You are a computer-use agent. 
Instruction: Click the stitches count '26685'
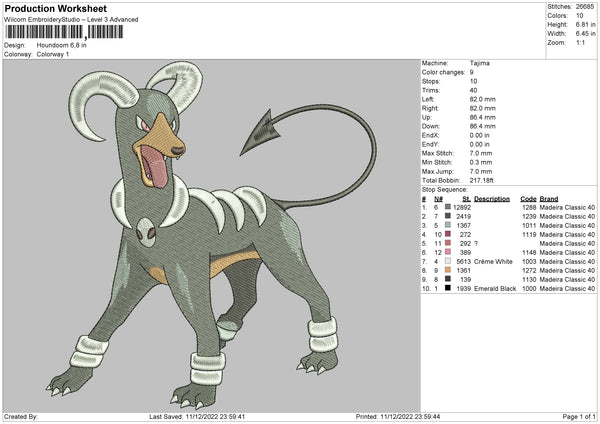[585, 7]
